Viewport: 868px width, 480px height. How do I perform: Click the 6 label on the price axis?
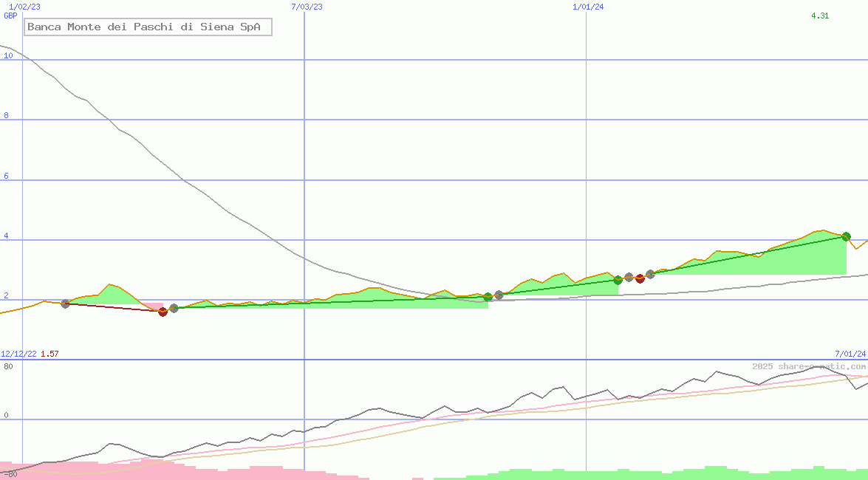point(7,176)
